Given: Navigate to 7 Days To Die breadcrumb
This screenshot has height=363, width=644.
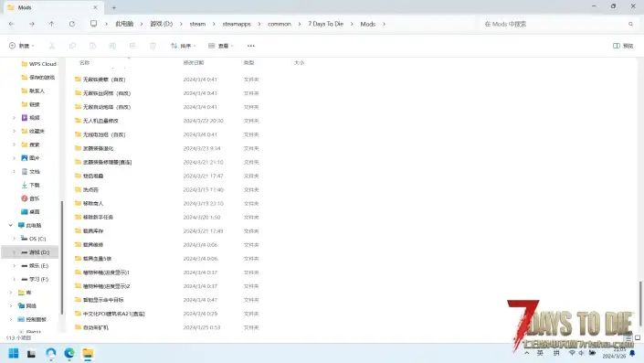Looking at the screenshot, I should [x=326, y=24].
